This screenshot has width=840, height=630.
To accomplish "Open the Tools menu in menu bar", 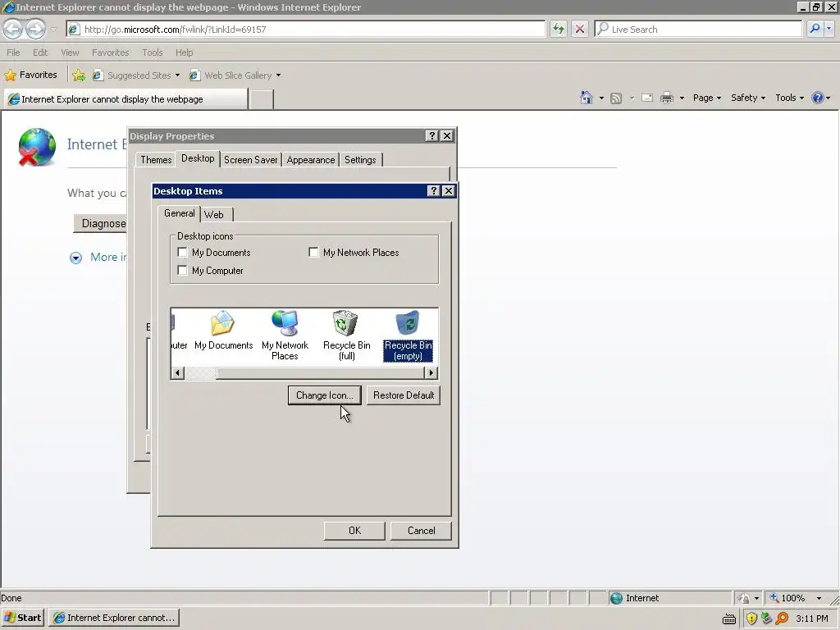I will (x=152, y=52).
